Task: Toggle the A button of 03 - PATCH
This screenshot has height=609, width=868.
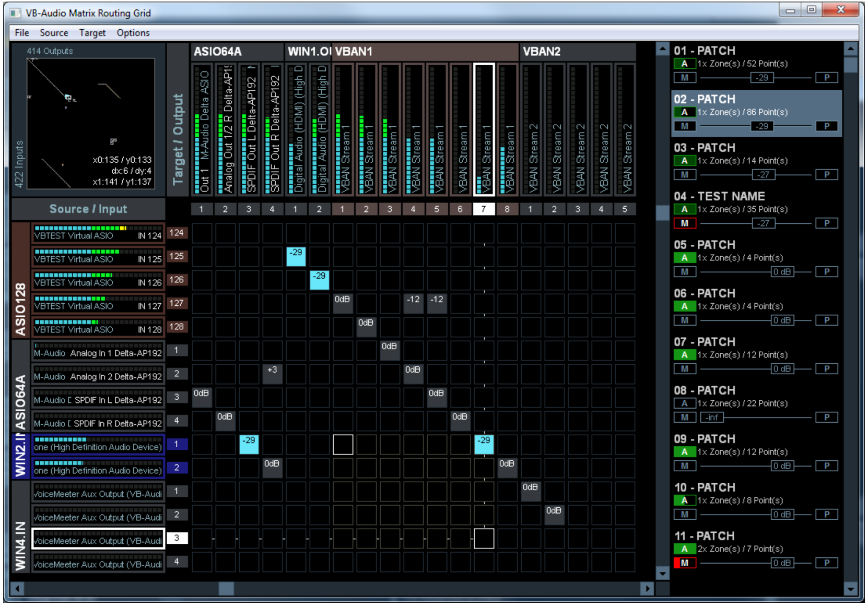Action: coord(684,161)
